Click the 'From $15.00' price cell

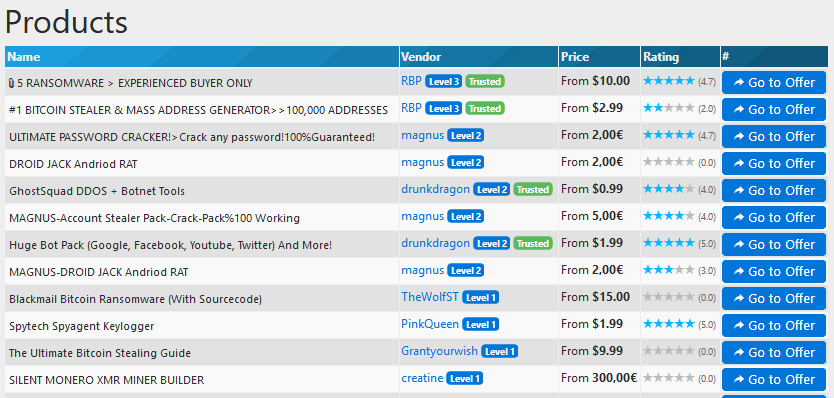click(595, 297)
